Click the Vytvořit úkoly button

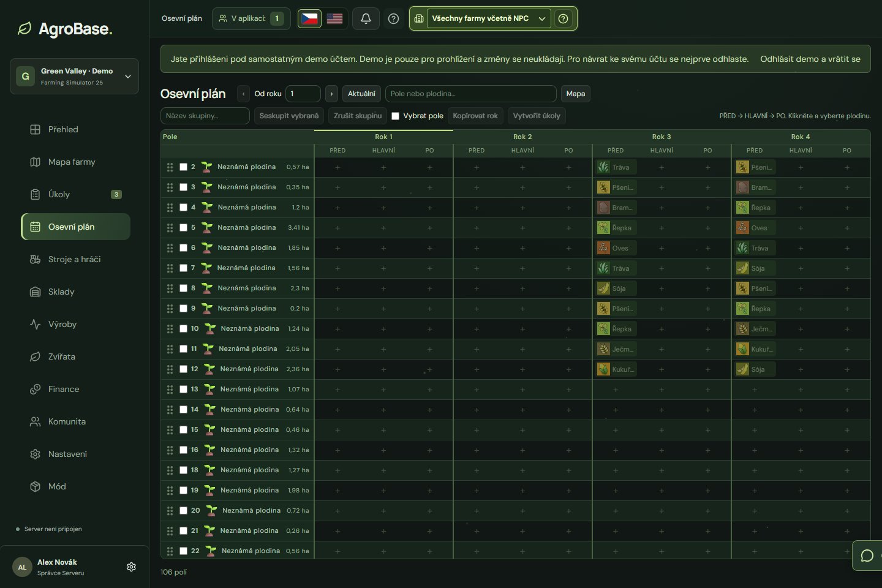tap(537, 116)
